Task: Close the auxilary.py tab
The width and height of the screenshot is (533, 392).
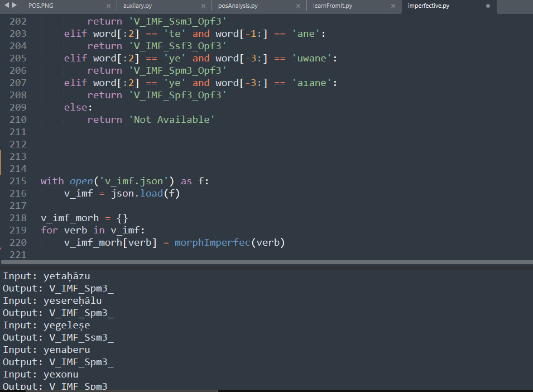Action: click(202, 6)
